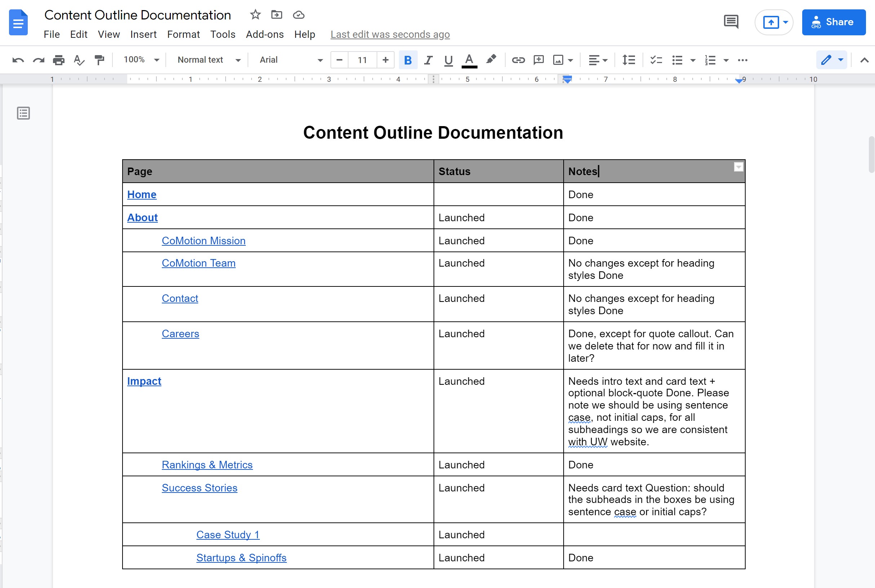Apply underline formatting
The height and width of the screenshot is (588, 875).
pyautogui.click(x=448, y=60)
